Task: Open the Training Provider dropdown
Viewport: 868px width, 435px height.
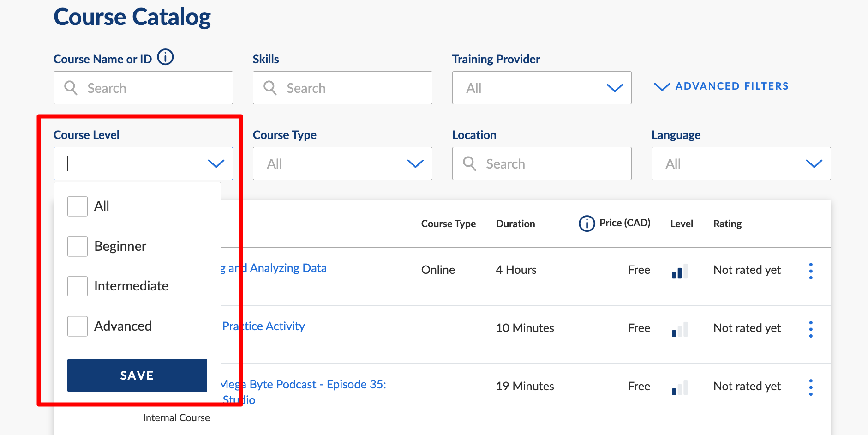Action: click(541, 88)
